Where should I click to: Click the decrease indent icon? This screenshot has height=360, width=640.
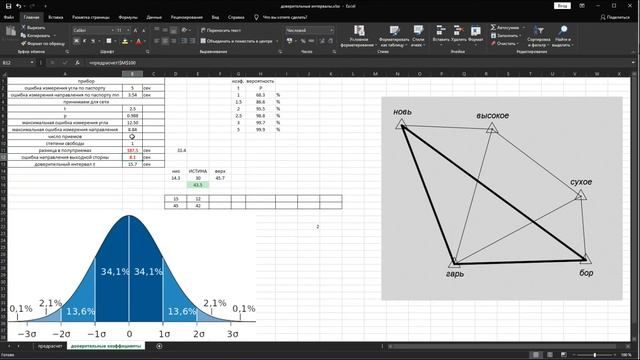click(x=184, y=41)
